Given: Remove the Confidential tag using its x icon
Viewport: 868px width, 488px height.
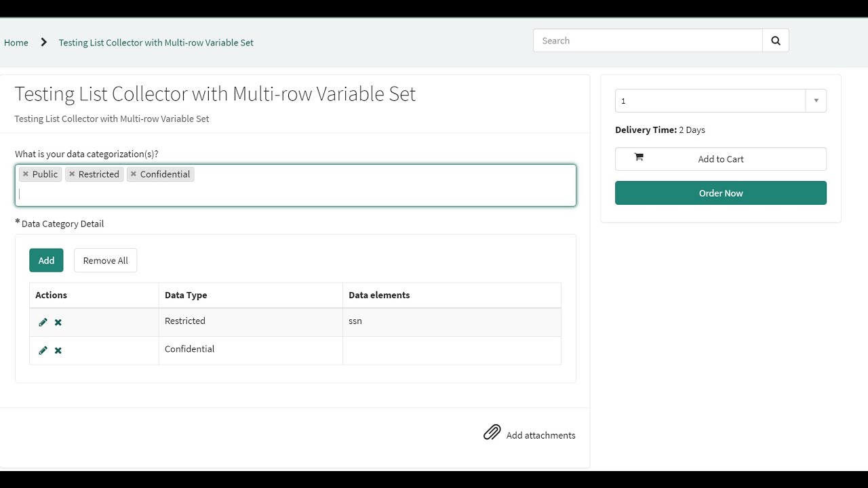Looking at the screenshot, I should click(134, 174).
